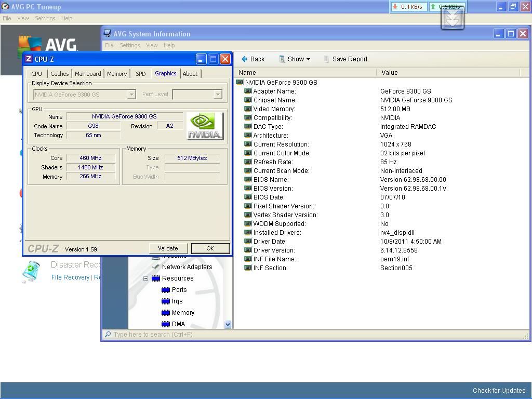
Task: Click Check for Updates link
Action: [499, 391]
